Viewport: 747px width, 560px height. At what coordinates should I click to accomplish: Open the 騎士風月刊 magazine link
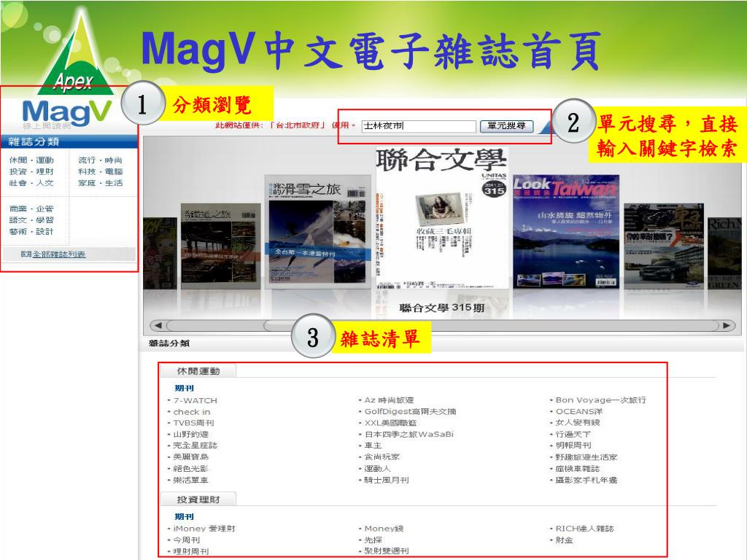(x=387, y=480)
